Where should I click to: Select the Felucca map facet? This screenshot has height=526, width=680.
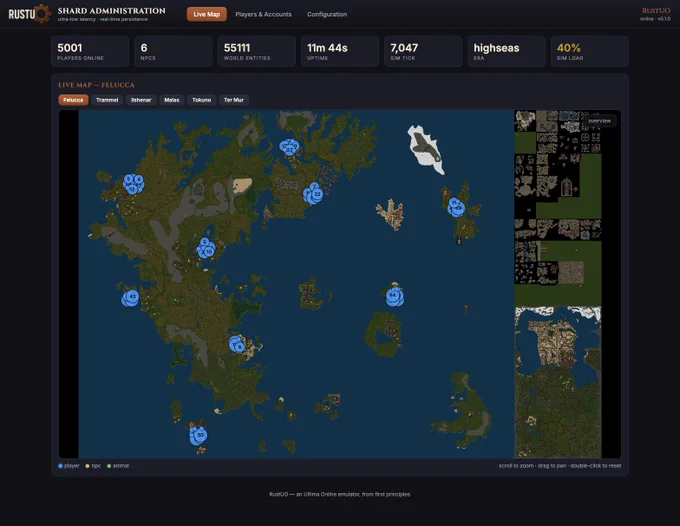tap(73, 100)
